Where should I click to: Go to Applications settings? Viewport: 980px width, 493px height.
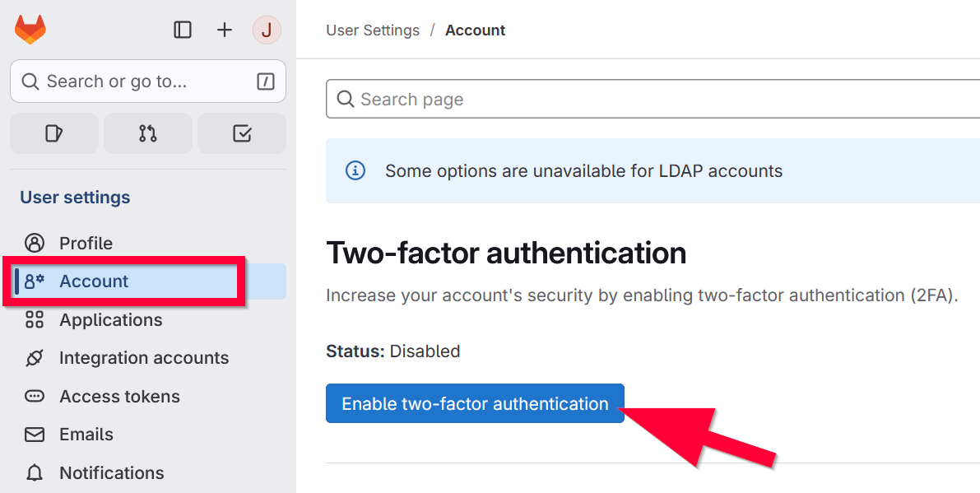point(110,319)
